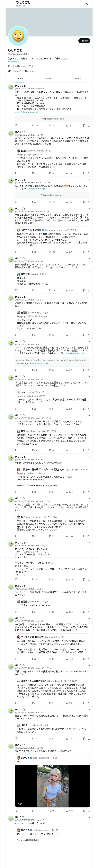The image size is (98, 868).
Task: Click the back arrow at top
Action: [x=9, y=4]
